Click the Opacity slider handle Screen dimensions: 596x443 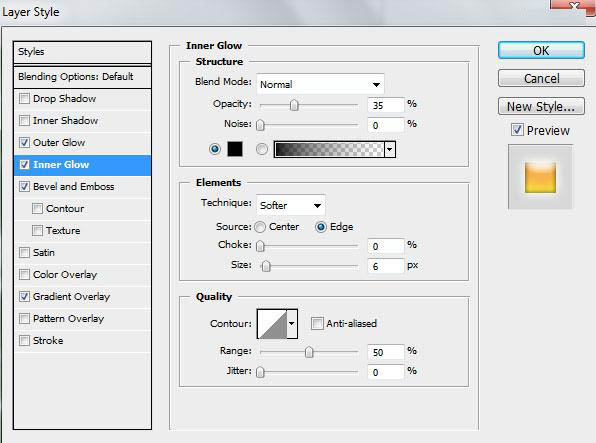coord(294,105)
